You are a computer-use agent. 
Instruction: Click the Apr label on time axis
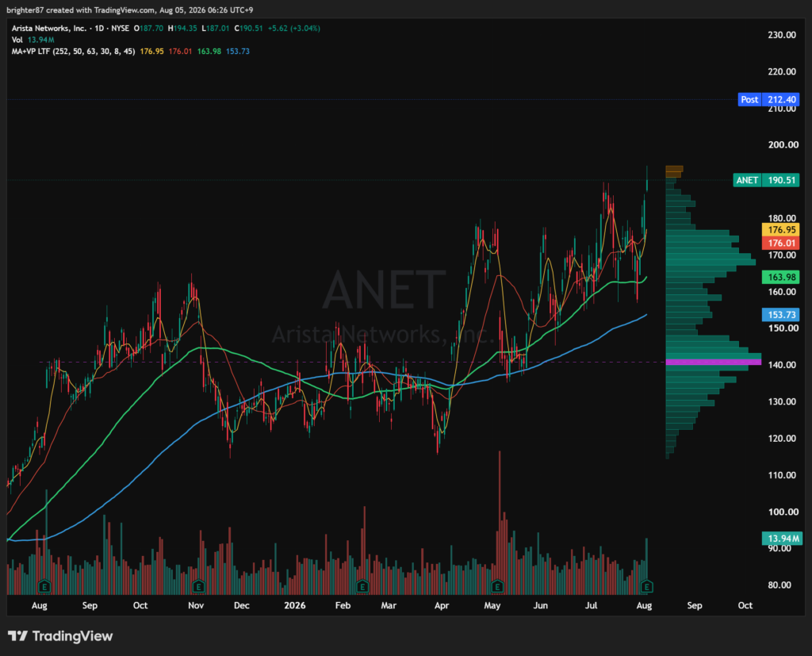pos(441,605)
